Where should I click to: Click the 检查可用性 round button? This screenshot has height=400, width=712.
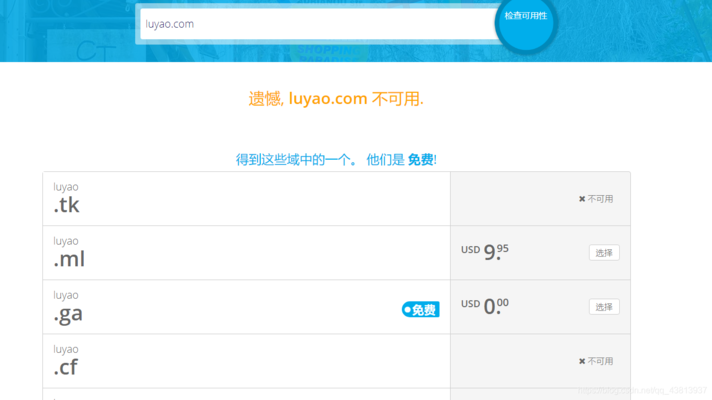click(525, 23)
